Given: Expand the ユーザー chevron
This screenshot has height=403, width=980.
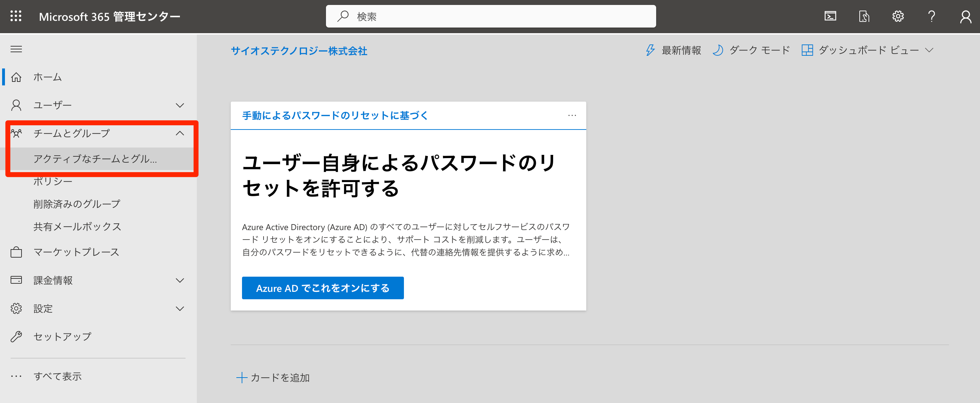Looking at the screenshot, I should click(x=180, y=105).
